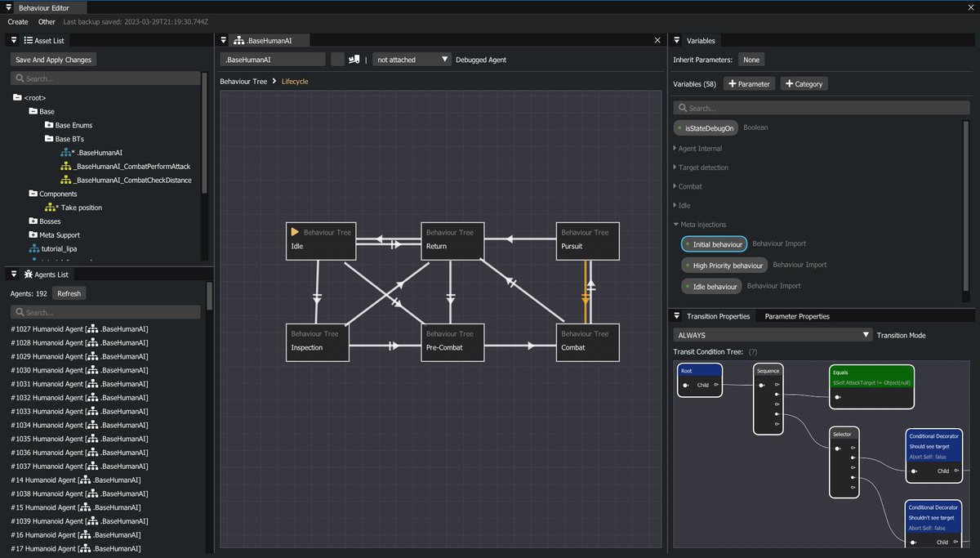Go to Behaviour Tree in the breadcrumb
The width and height of the screenshot is (980, 558).
[x=243, y=82]
